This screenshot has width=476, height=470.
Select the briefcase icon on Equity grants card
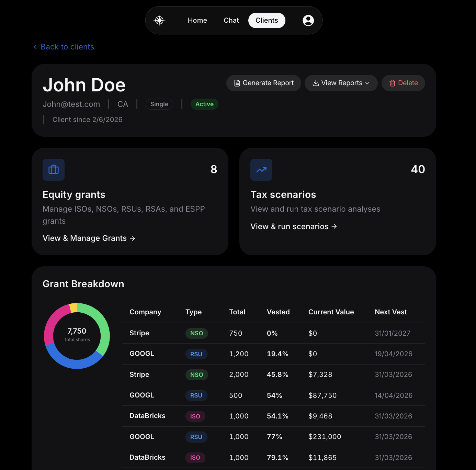53,169
